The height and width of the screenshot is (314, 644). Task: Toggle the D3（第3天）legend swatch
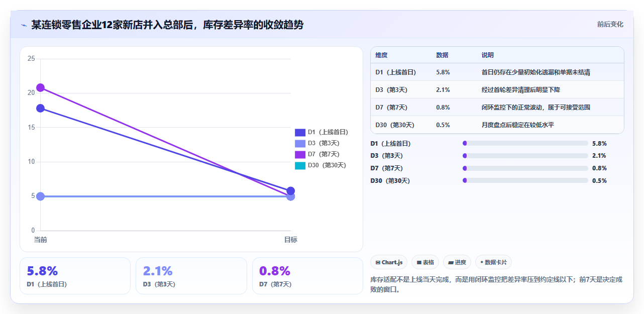point(300,143)
